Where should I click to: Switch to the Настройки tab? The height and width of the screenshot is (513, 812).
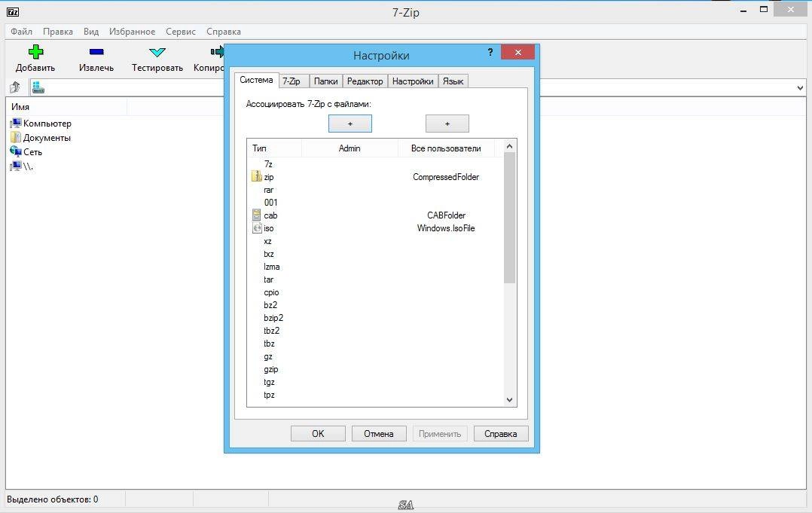click(x=413, y=81)
